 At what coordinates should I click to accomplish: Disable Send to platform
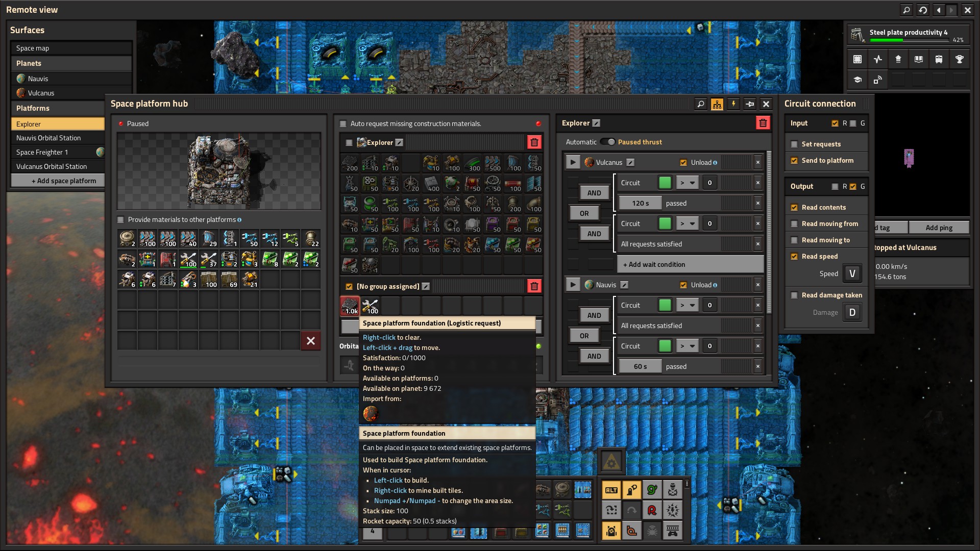[794, 161]
